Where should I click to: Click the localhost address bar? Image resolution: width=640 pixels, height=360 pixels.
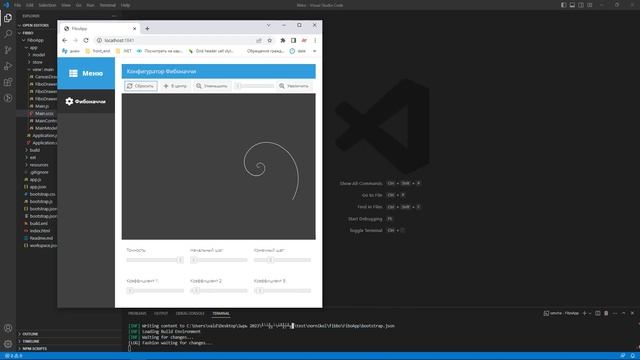(x=176, y=40)
